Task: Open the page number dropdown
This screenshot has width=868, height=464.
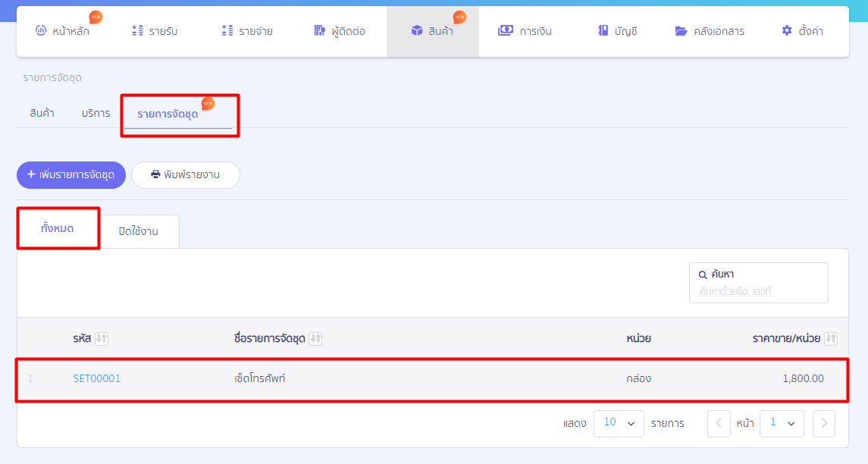Action: click(782, 423)
